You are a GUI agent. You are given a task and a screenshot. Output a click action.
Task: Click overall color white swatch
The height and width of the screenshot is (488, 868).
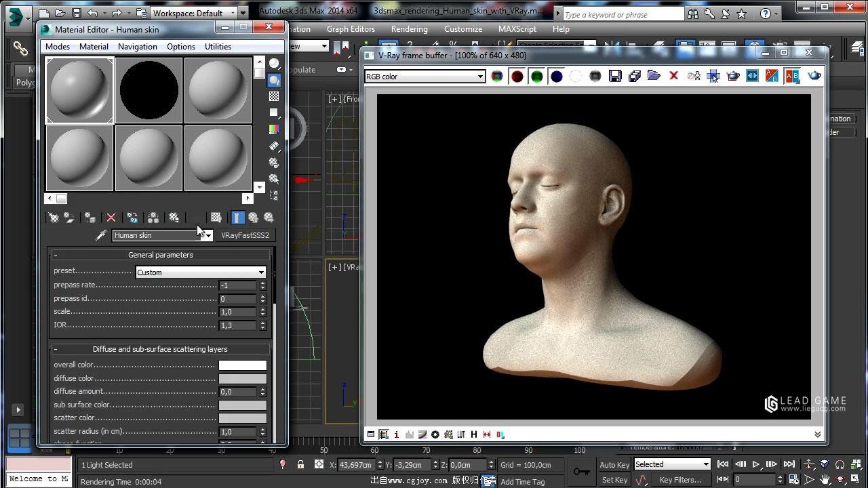point(243,365)
